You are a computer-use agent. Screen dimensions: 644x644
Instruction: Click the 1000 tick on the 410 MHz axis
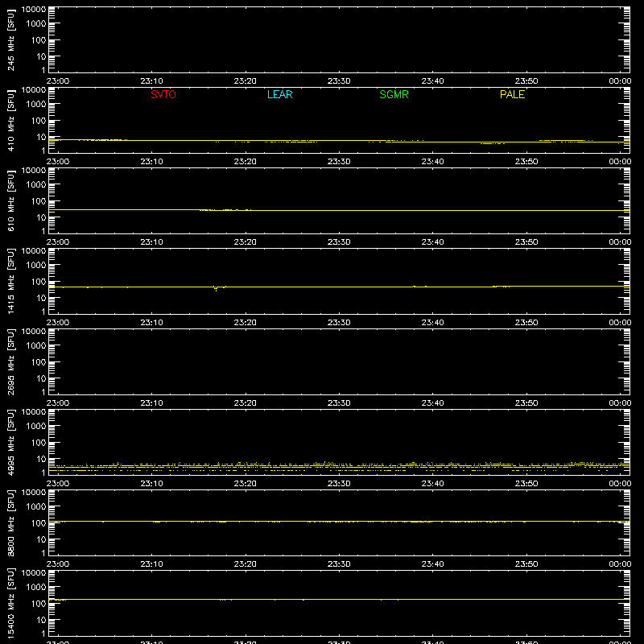point(36,105)
